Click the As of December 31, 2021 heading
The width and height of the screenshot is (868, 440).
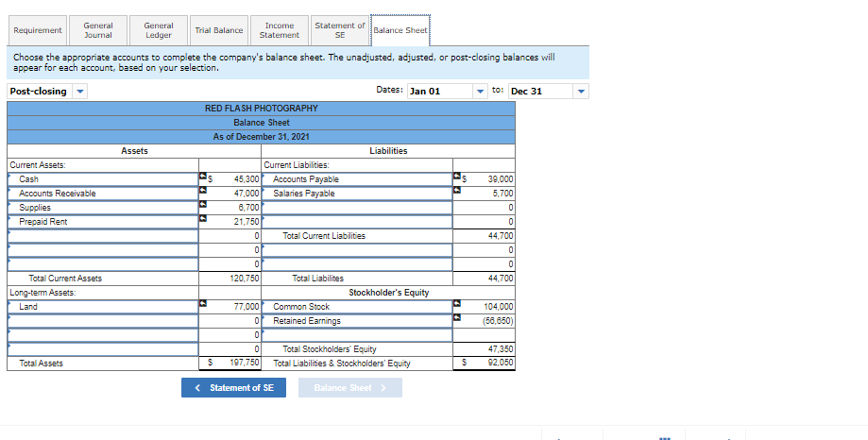(262, 137)
